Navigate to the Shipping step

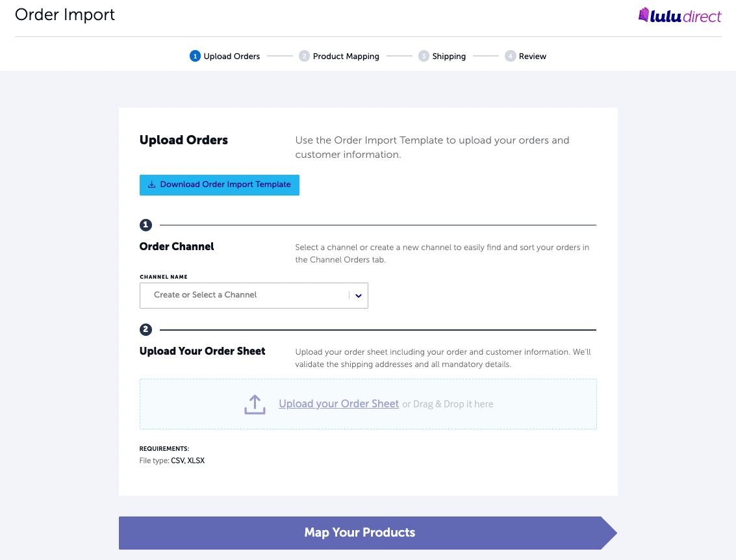[442, 56]
